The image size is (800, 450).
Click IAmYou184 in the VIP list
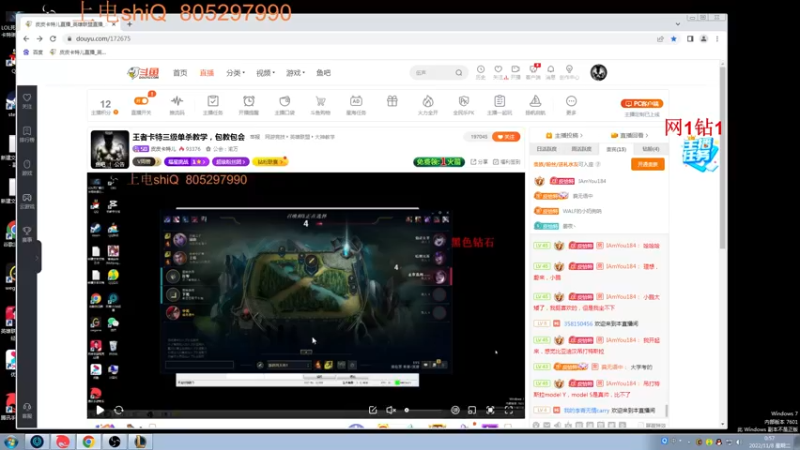pos(592,181)
